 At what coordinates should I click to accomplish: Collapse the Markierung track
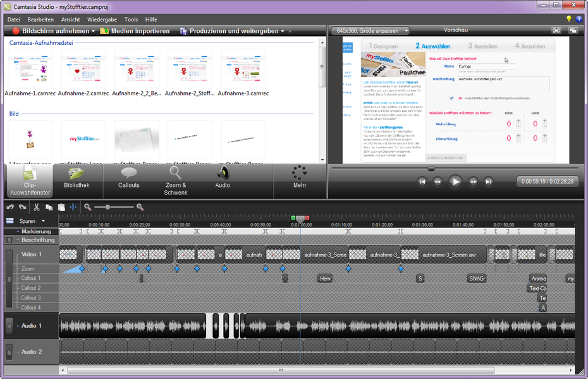(18, 231)
